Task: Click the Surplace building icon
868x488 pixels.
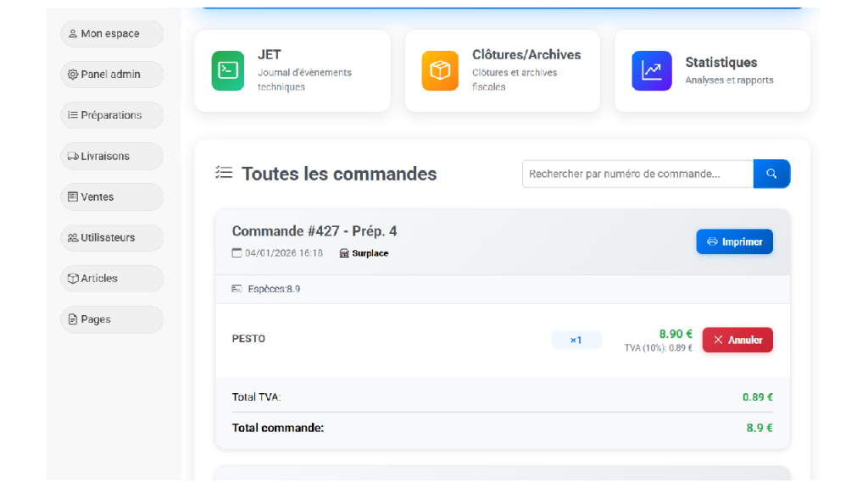Action: 344,252
